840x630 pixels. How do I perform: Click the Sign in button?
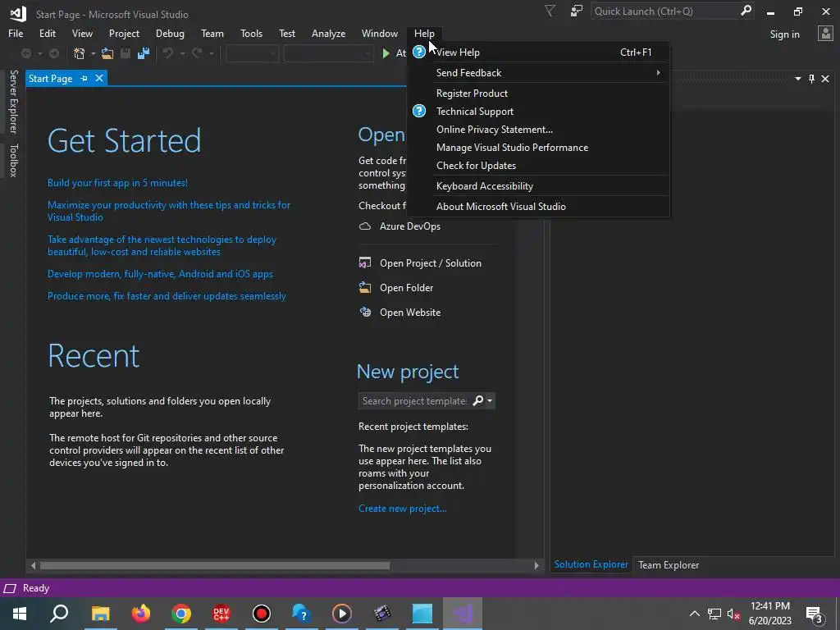pos(784,34)
